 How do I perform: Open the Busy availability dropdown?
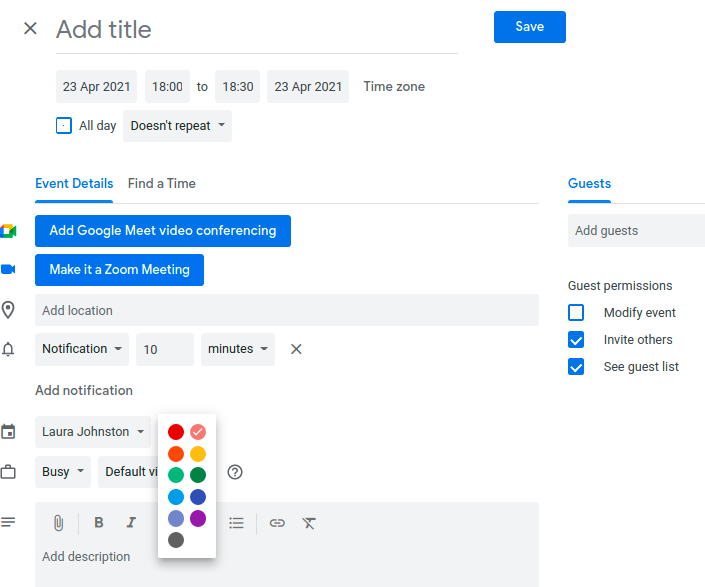click(63, 472)
